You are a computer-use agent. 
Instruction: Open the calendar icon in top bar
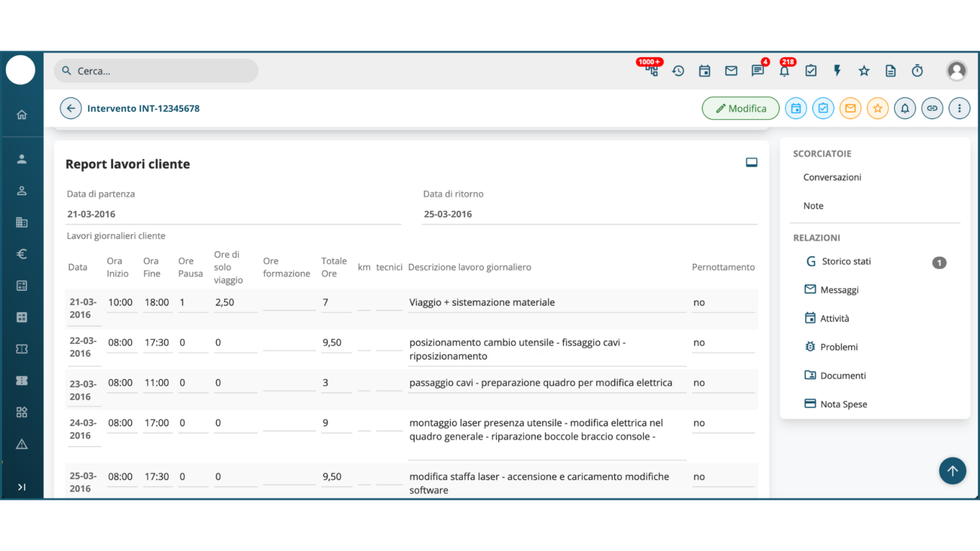(x=704, y=71)
